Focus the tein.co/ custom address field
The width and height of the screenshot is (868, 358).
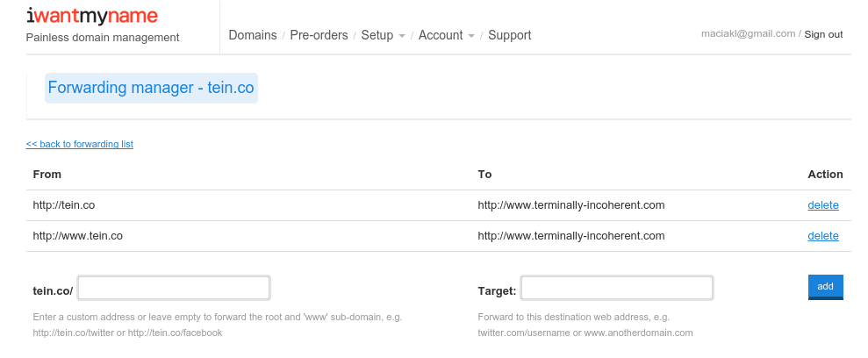[x=174, y=288]
